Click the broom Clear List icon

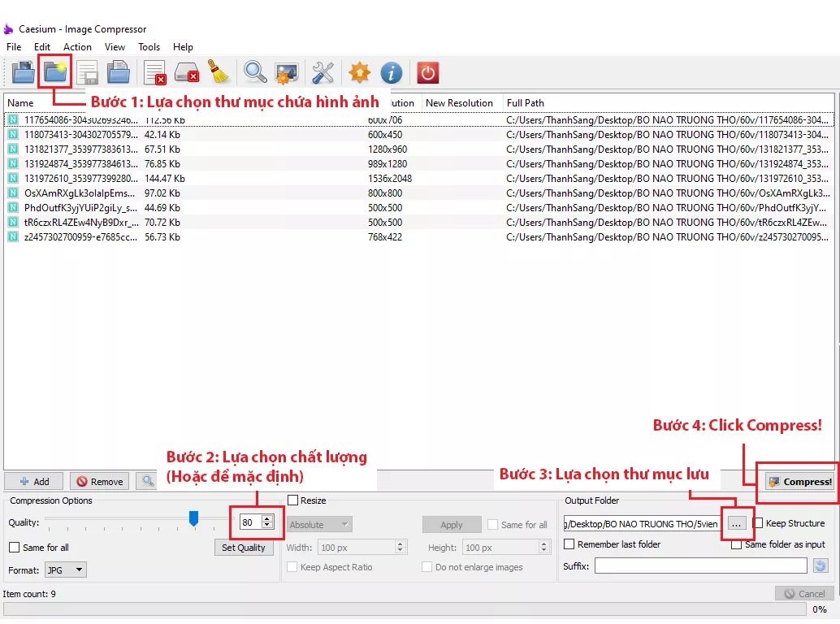[x=219, y=72]
